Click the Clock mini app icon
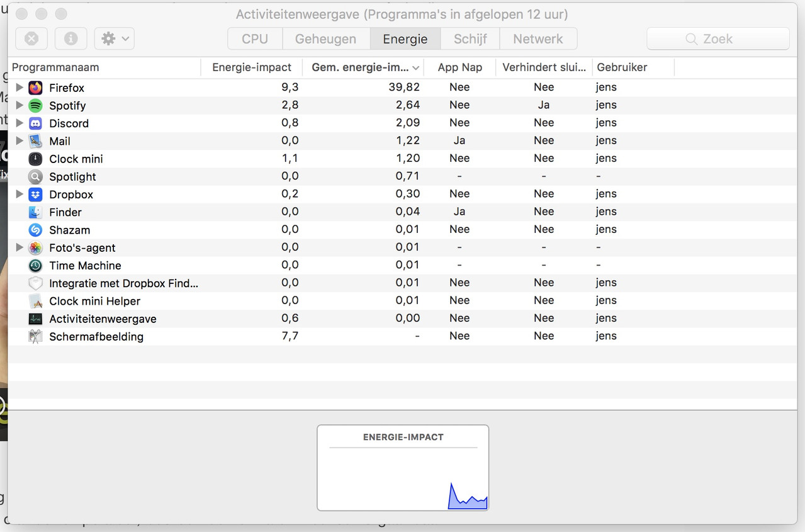 (x=35, y=159)
